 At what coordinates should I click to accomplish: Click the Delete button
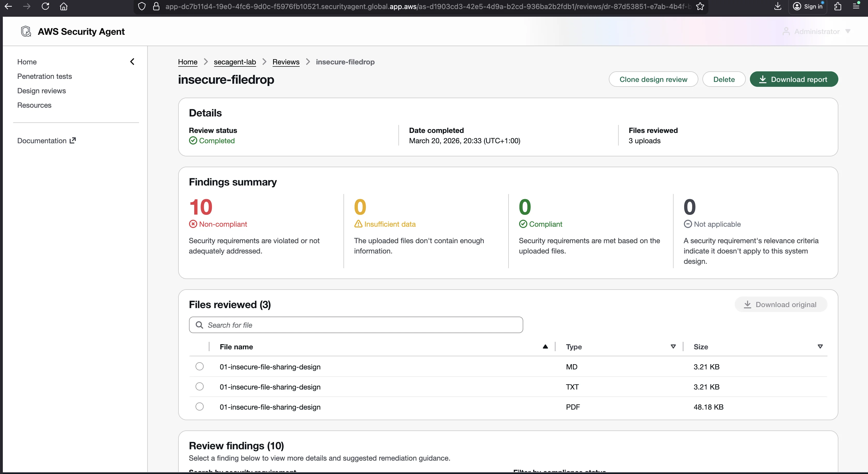[724, 79]
